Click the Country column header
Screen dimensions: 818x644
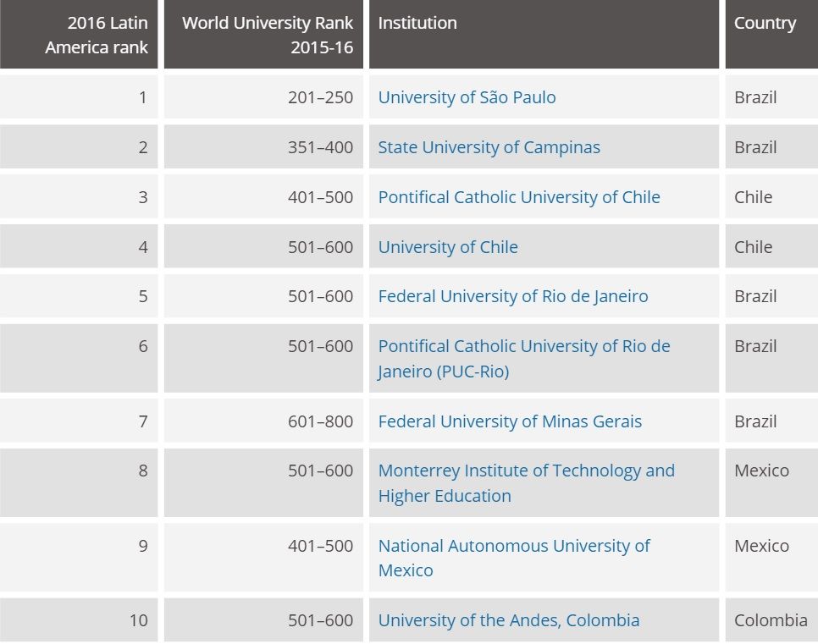(x=765, y=24)
